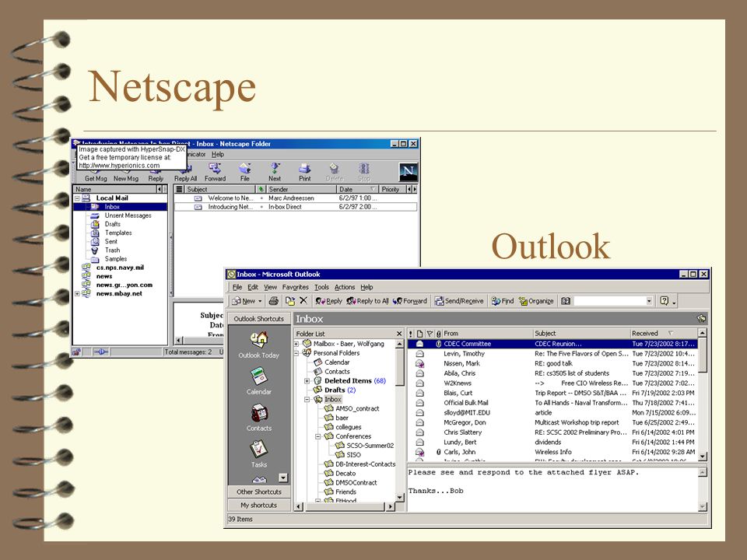This screenshot has height=560, width=747.
Task: Click Find in the Outlook toolbar
Action: coord(503,301)
